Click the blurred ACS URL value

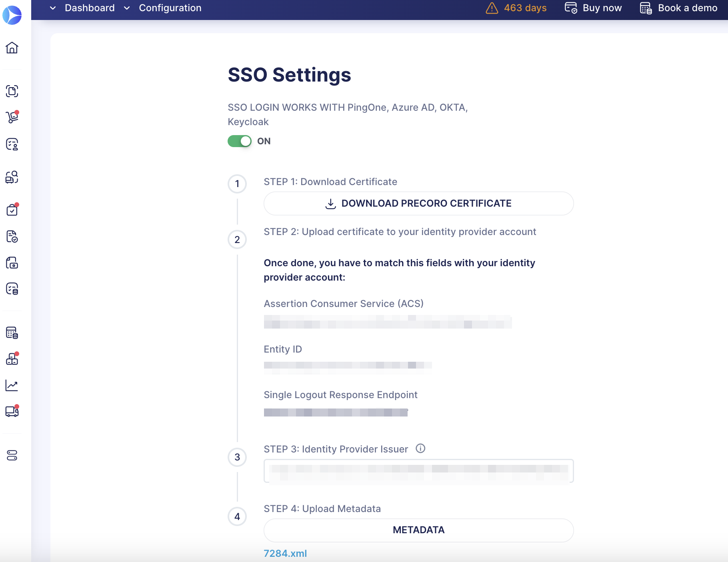(x=388, y=322)
